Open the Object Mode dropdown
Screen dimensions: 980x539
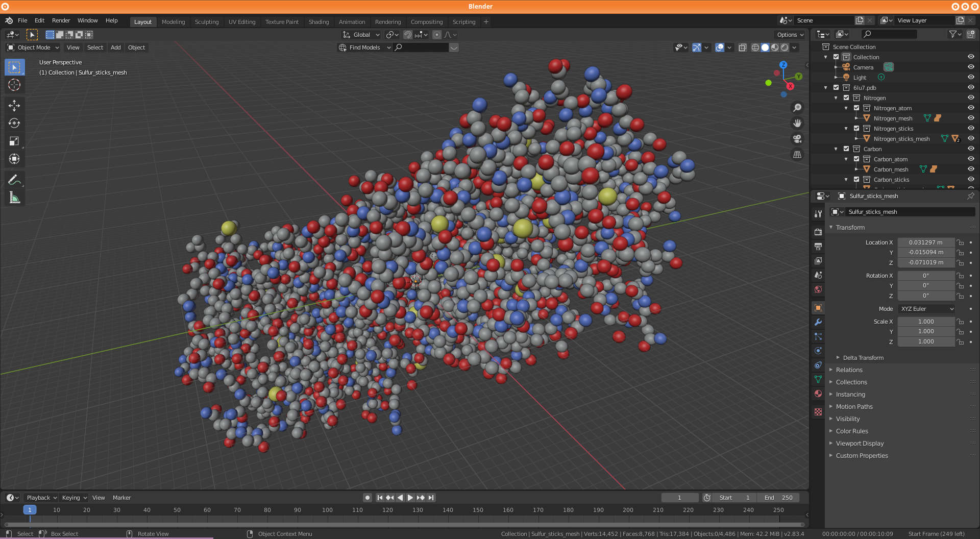tap(33, 47)
